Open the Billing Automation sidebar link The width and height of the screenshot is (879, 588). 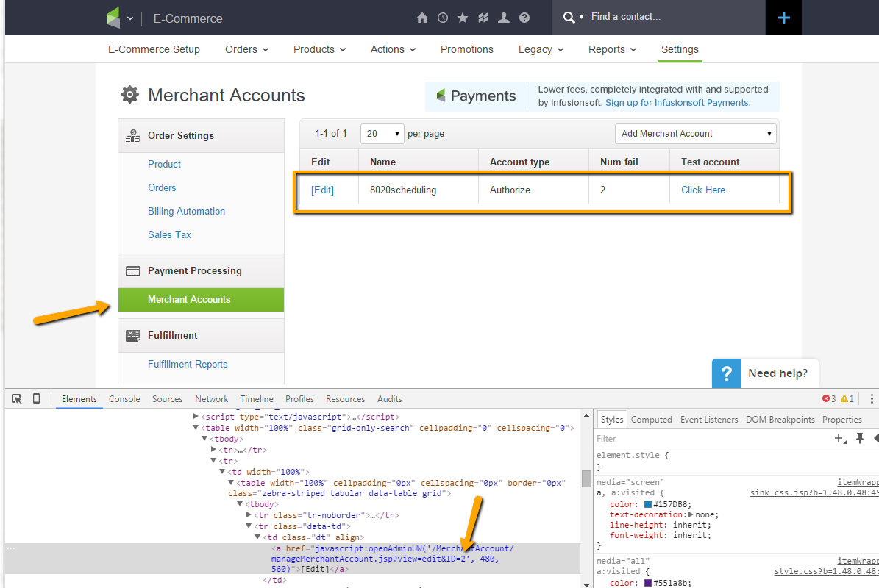point(187,211)
